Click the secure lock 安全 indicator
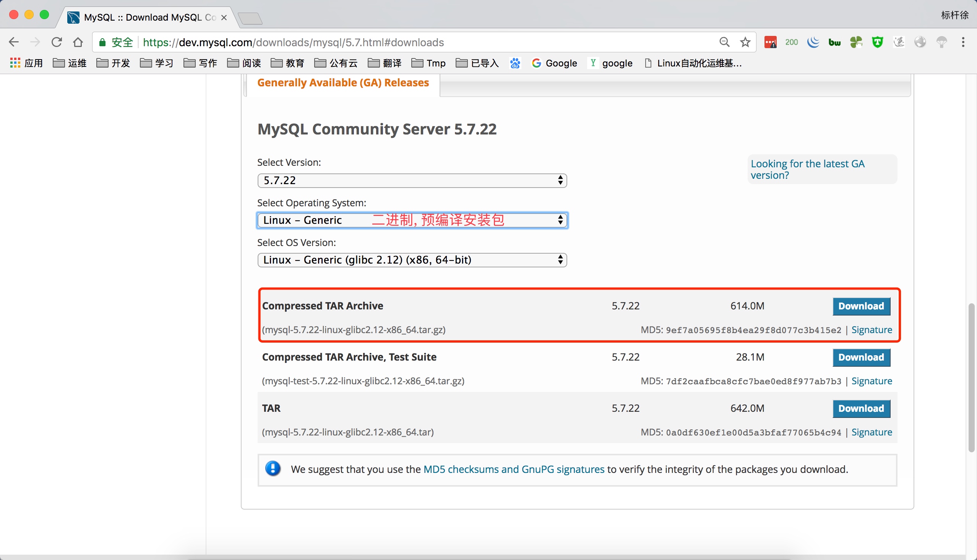This screenshot has width=977, height=560. tap(116, 42)
